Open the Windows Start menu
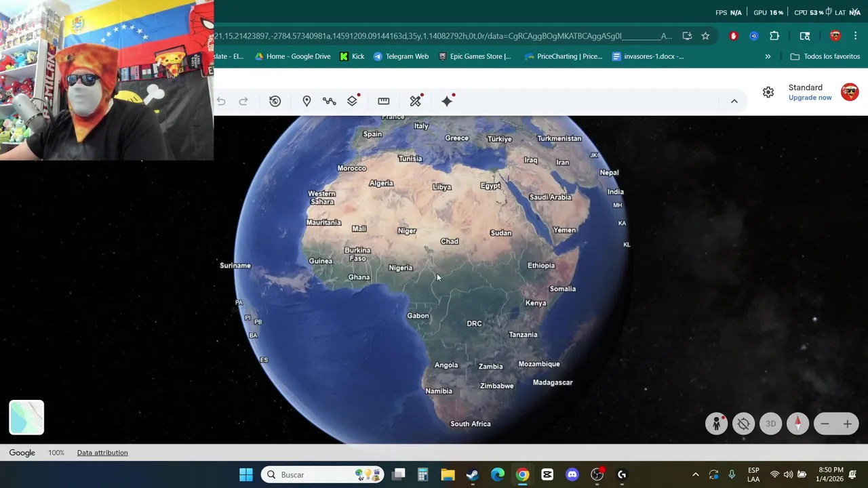 point(246,474)
